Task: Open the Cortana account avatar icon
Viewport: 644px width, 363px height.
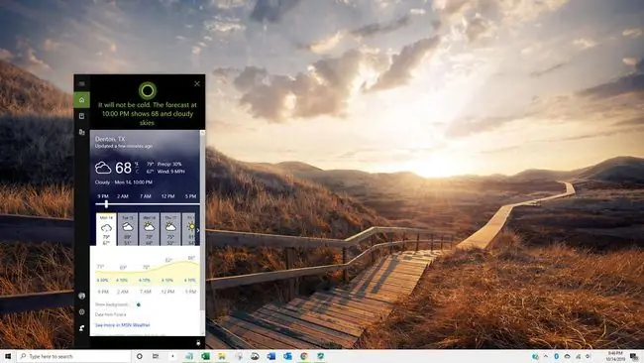Action: pos(81,296)
